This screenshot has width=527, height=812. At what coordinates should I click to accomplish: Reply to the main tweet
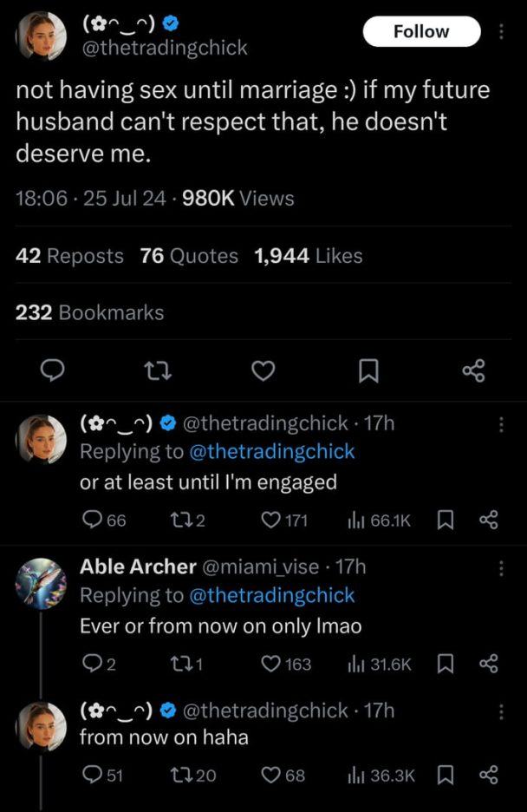coord(53,370)
